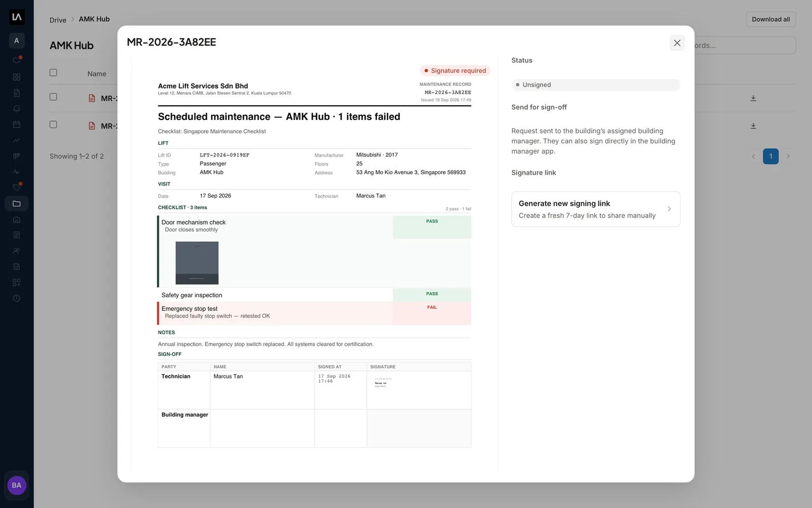Open the clock history icon in the sidebar
Image resolution: width=812 pixels, height=508 pixels.
click(x=17, y=298)
